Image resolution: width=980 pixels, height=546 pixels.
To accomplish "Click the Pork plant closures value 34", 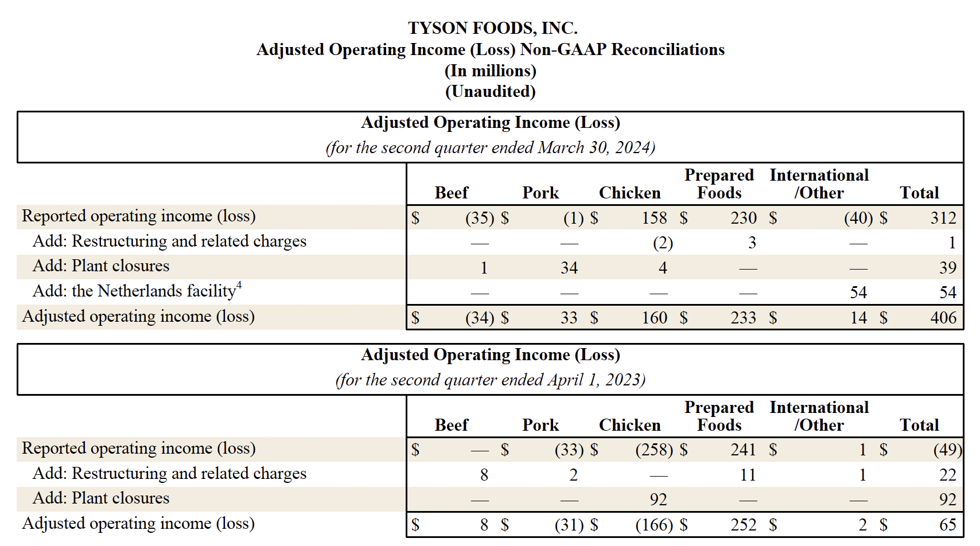I will click(x=569, y=268).
